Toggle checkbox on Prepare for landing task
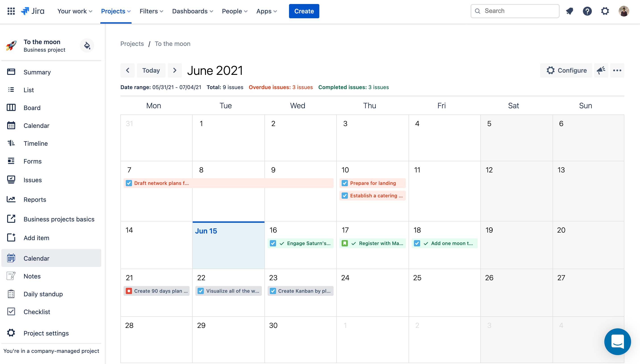Image resolution: width=640 pixels, height=364 pixels. coord(345,183)
